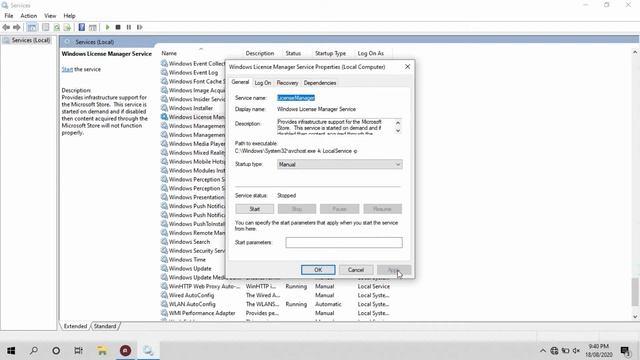Click the Back arrow in Services toolbar
Screen dimensions: 640x360
(6, 27)
